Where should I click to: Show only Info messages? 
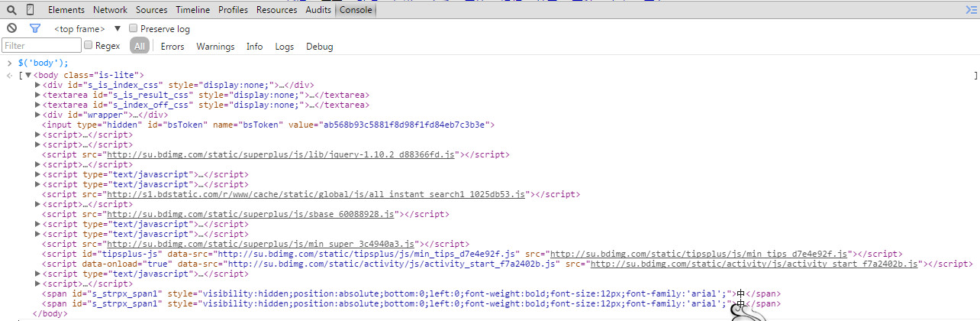tap(255, 47)
